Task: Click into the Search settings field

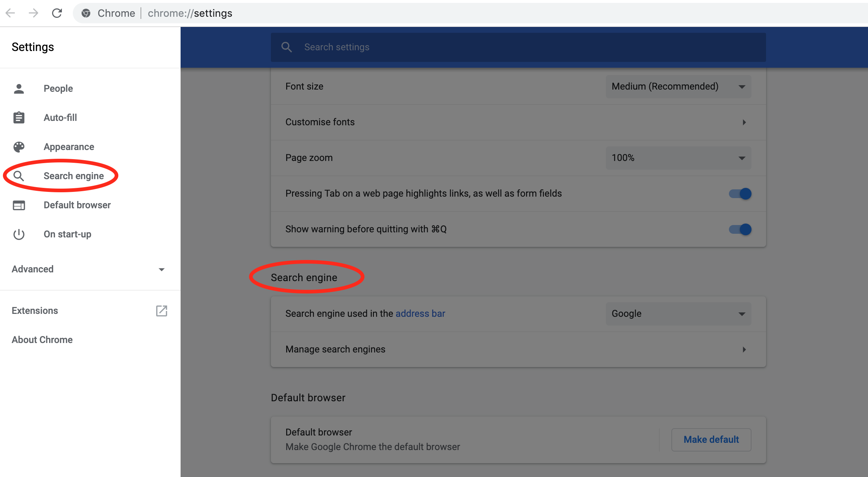Action: pos(518,47)
